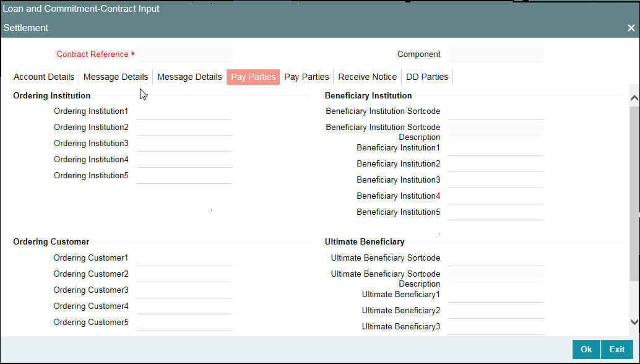The height and width of the screenshot is (364, 640).
Task: Click the Component field
Action: click(496, 54)
